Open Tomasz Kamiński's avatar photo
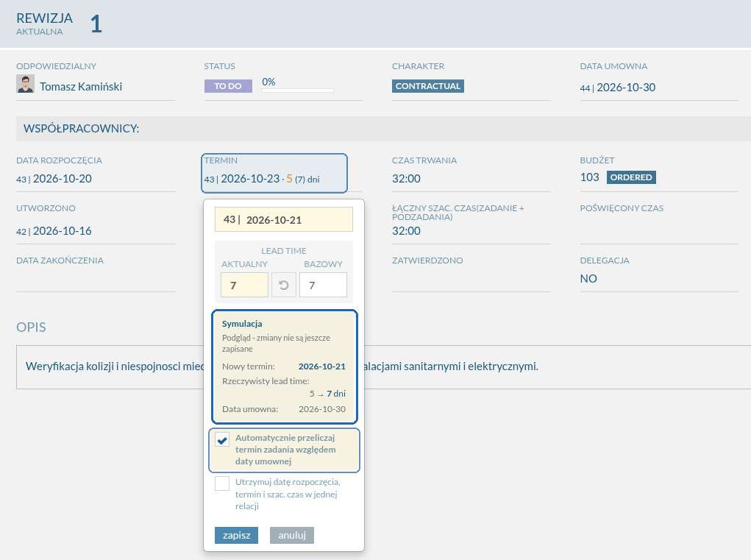 click(26, 84)
